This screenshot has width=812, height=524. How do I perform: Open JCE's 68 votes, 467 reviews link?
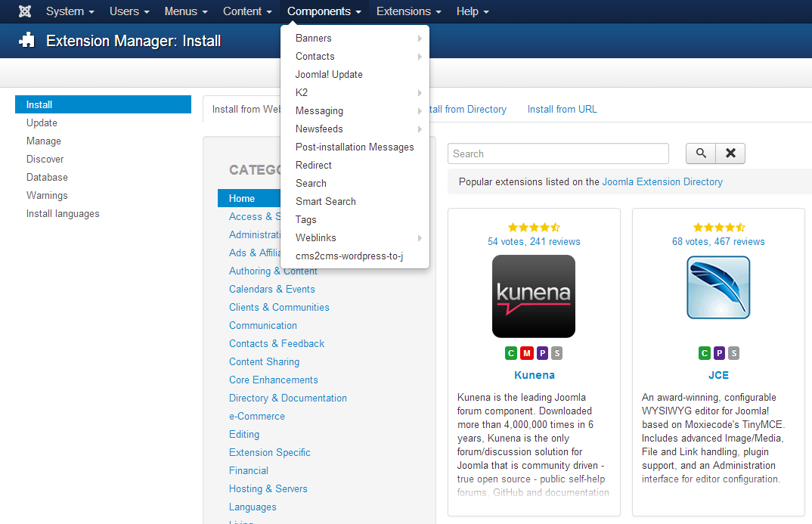[718, 241]
